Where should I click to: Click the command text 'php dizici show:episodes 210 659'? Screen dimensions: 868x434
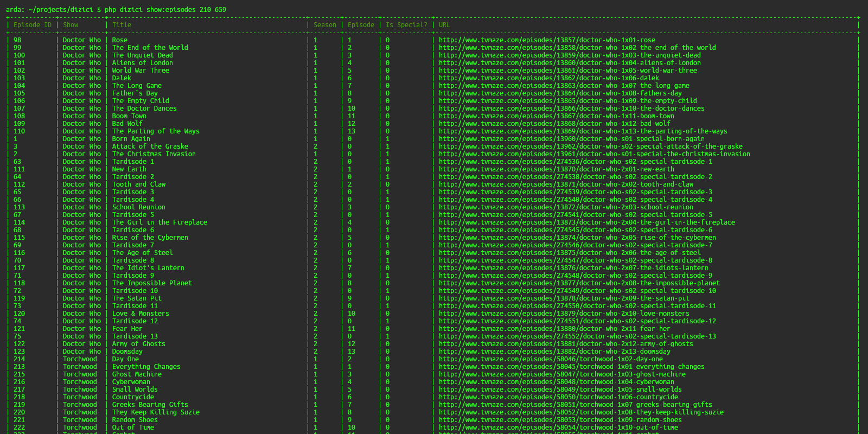click(x=165, y=10)
